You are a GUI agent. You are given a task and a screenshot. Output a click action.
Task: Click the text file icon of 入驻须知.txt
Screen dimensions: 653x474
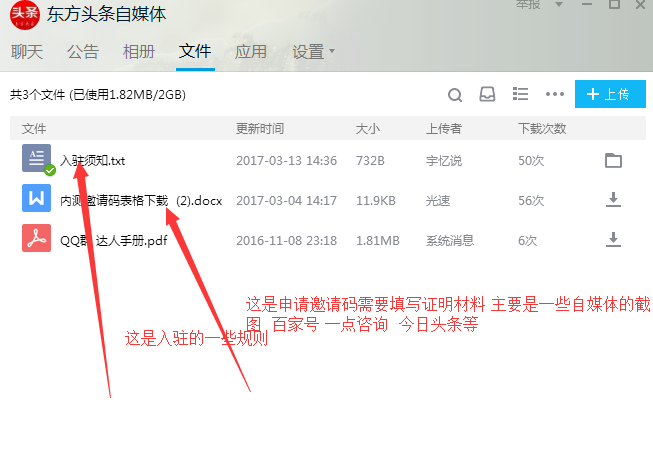(x=37, y=158)
